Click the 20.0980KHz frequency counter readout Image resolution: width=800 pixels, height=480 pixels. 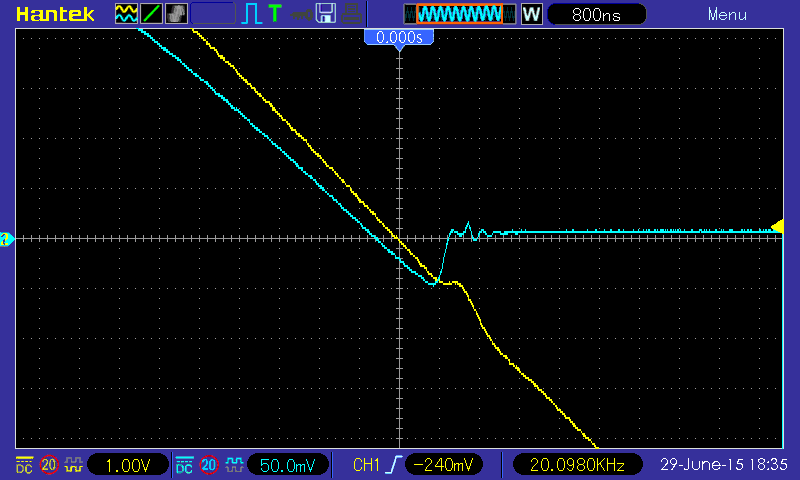click(577, 465)
